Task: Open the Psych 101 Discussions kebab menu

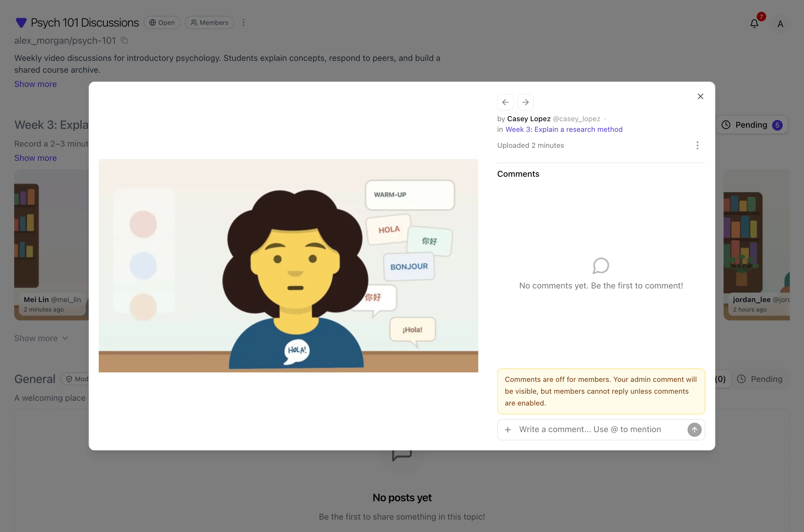Action: click(243, 22)
